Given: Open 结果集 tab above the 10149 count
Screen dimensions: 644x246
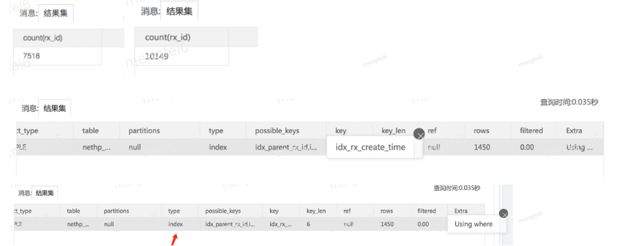Looking at the screenshot, I should point(179,11).
